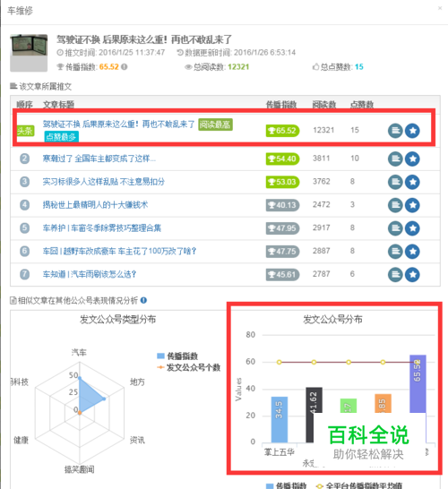Open article 车知道 汽车雨刷该怎么选
The height and width of the screenshot is (489, 448).
[x=90, y=274]
